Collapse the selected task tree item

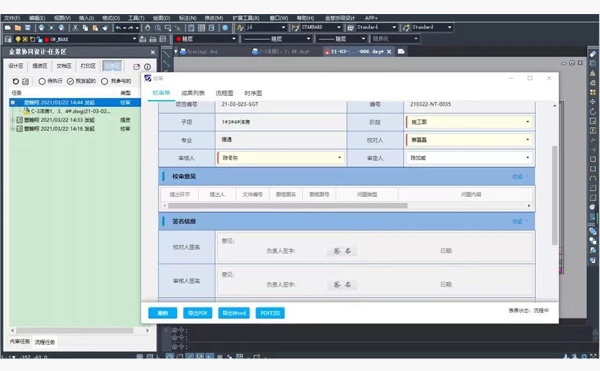point(13,103)
